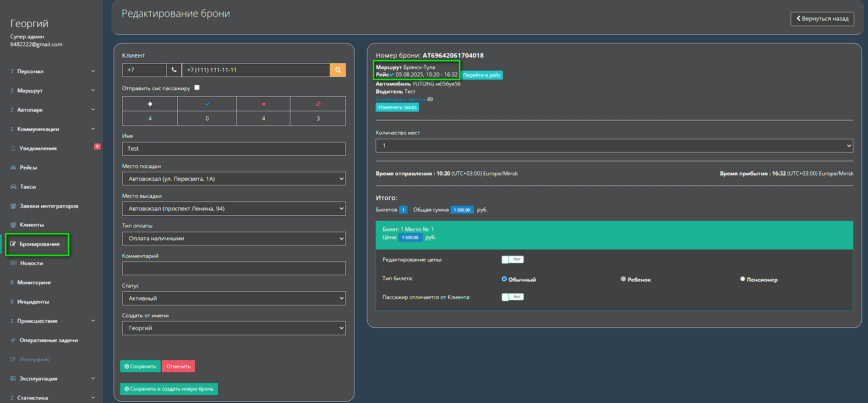Open the Клиенты sidebar section
The height and width of the screenshot is (403, 868).
(32, 225)
